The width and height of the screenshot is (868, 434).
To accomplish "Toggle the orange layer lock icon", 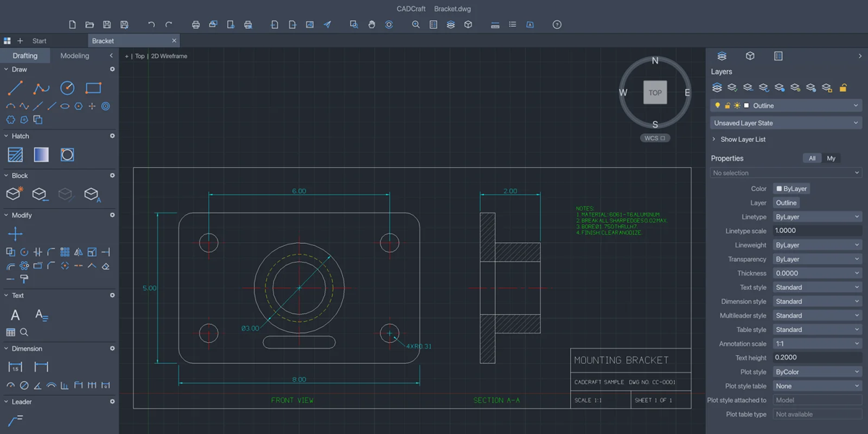I will click(x=843, y=88).
